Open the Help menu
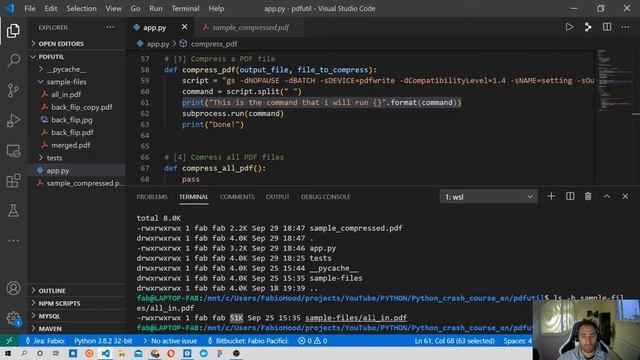640x360 pixels. pos(216,8)
